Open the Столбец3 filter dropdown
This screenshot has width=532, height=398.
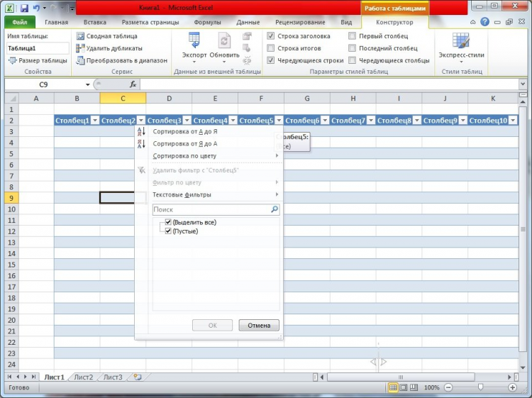[x=187, y=121]
